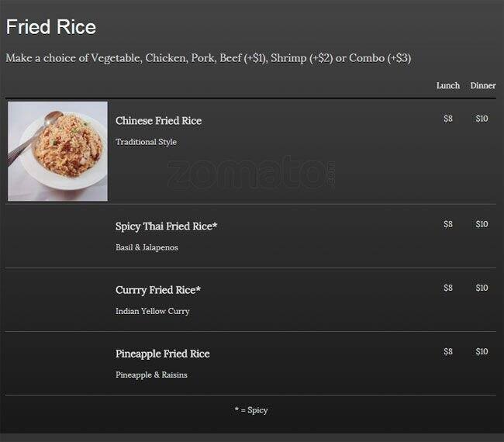
Task: Choose Pineapple Fried Rice lunch price $8
Action: [x=448, y=351]
